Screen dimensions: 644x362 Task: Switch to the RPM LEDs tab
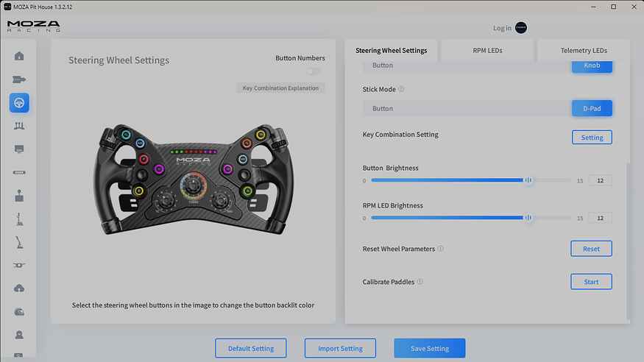point(487,50)
